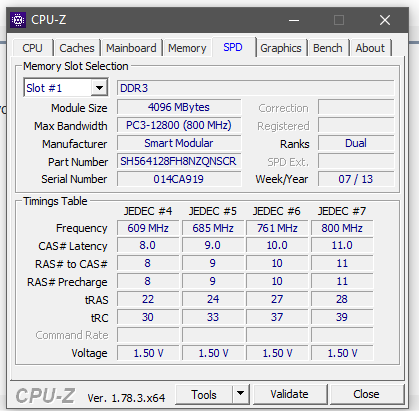The width and height of the screenshot is (419, 411).
Task: Click the JEDEC #6 column header
Action: click(277, 211)
